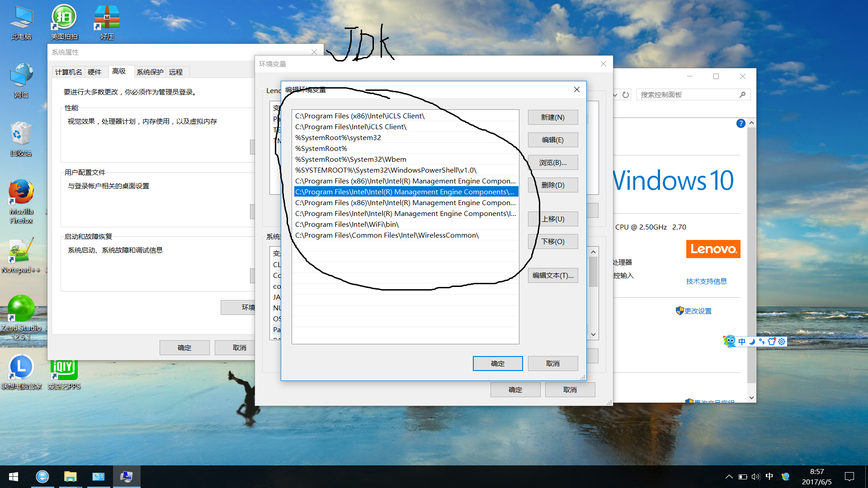Viewport: 868px width, 488px height.
Task: Click the help question mark in Control Panel
Action: pos(741,123)
